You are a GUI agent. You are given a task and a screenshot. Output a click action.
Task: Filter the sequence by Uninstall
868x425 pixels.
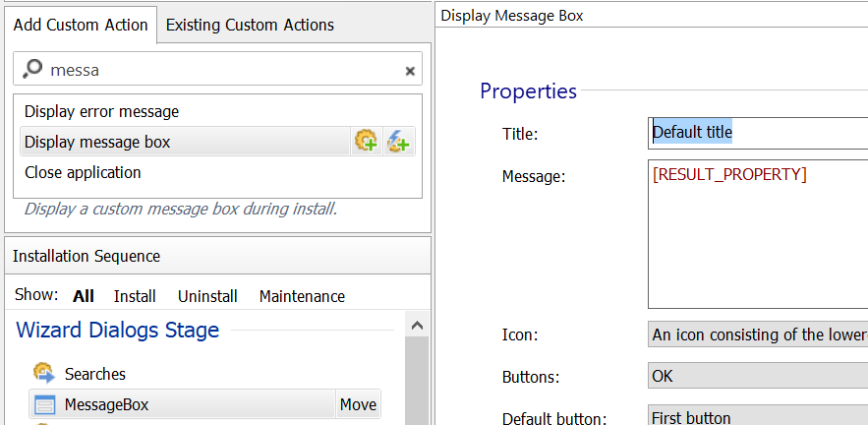[x=207, y=296]
